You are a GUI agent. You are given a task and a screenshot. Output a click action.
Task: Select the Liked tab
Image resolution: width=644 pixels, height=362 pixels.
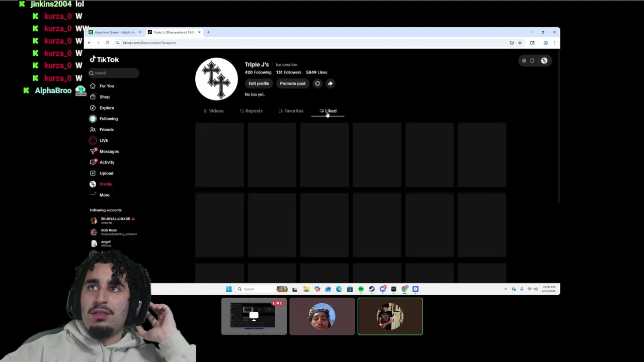coord(328,111)
